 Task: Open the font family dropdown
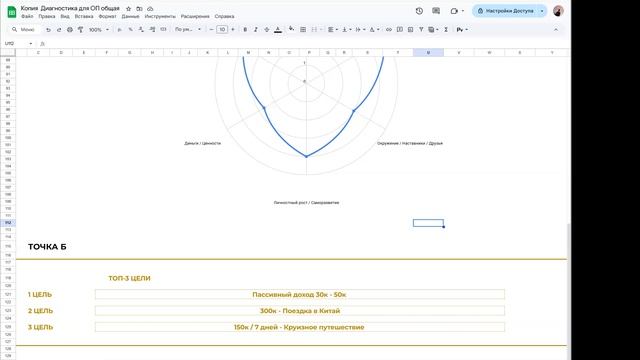188,29
